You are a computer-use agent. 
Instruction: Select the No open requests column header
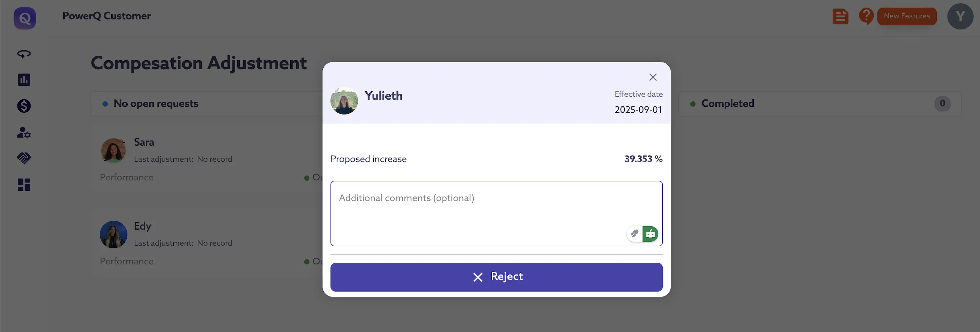click(156, 103)
